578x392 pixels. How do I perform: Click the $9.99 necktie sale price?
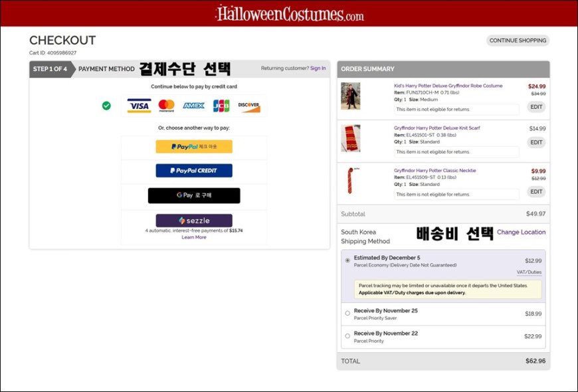pyautogui.click(x=538, y=171)
